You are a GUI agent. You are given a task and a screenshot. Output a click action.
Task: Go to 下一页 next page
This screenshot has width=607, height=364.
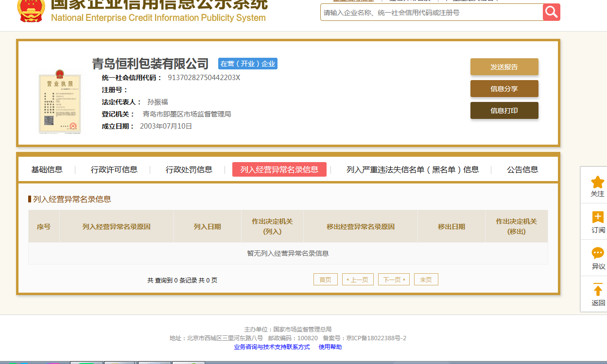click(394, 280)
